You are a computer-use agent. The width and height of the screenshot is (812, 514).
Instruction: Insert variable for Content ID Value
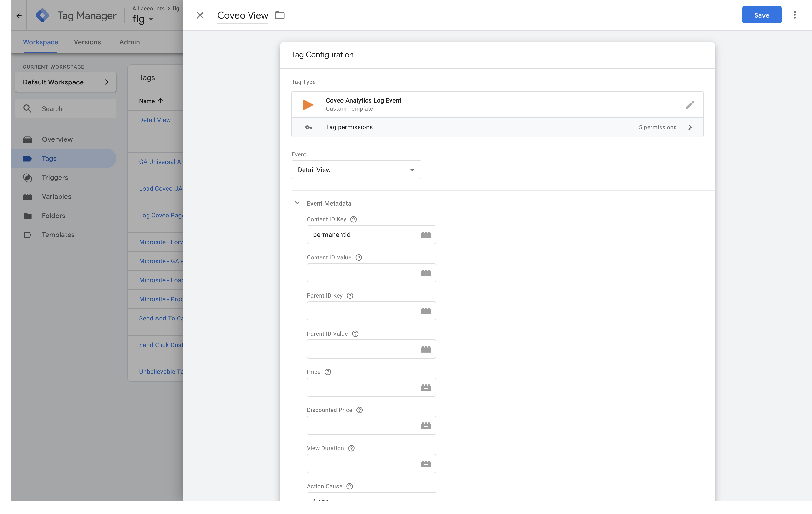(x=426, y=273)
